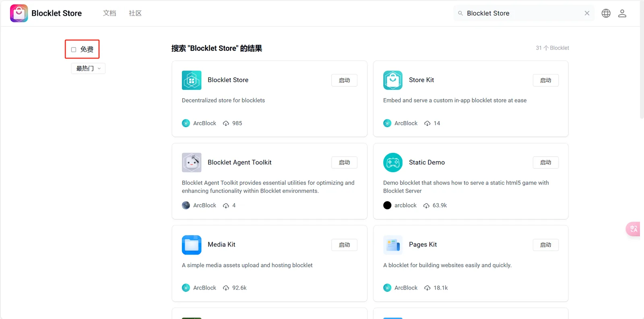Open the user account icon
The image size is (644, 319).
pyautogui.click(x=622, y=13)
